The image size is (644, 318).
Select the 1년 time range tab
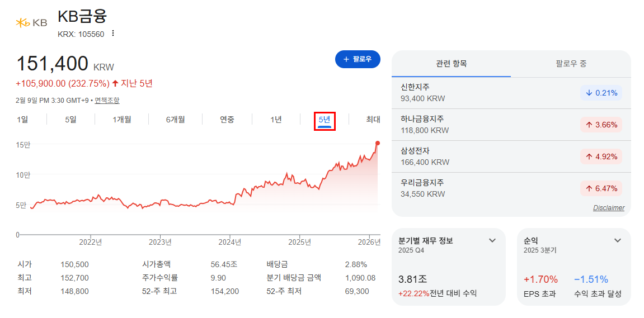[x=276, y=120]
